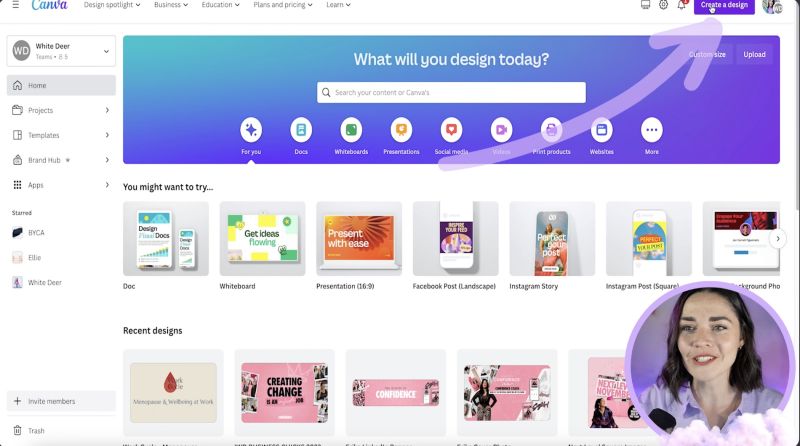Expand the Brand Hub sidebar chevron

pyautogui.click(x=107, y=160)
